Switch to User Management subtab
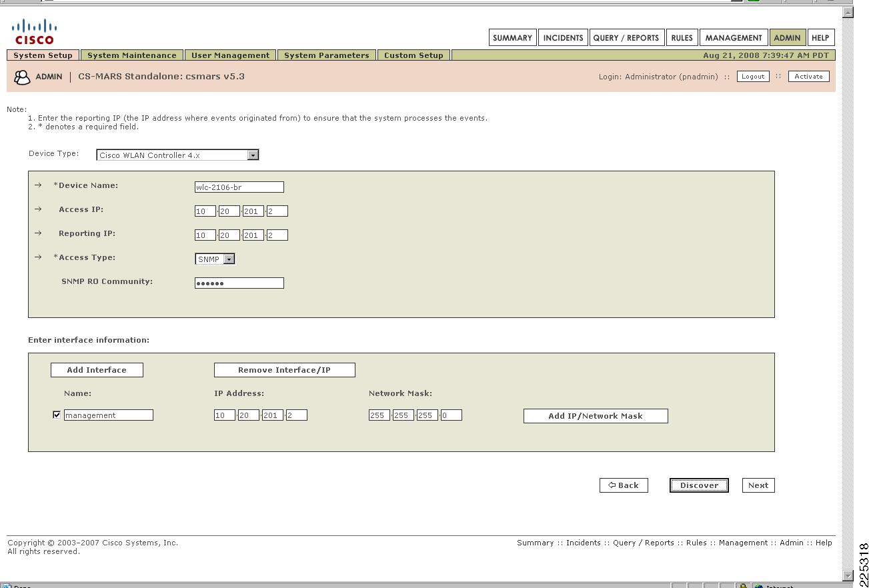The height and width of the screenshot is (588, 869). 230,55
